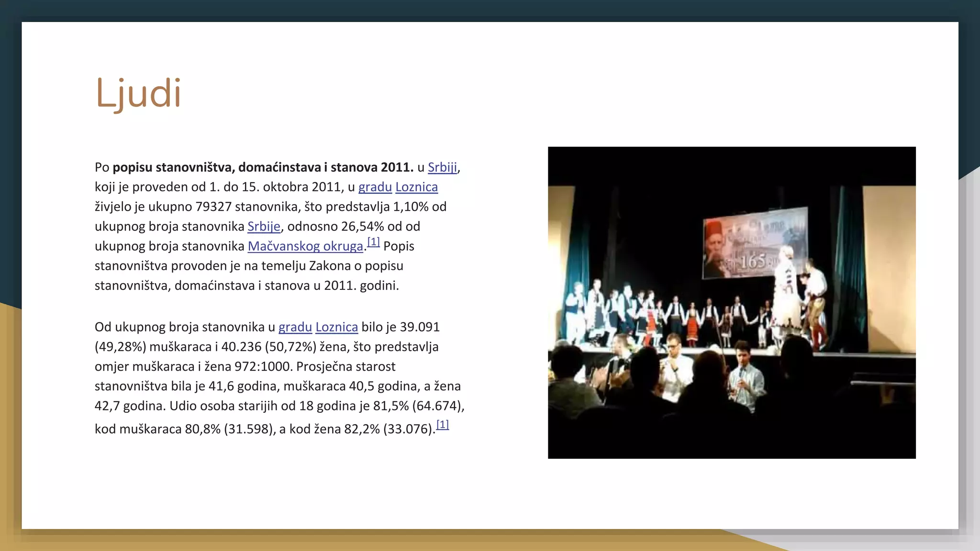Click the 'Srbiji' hyperlink in first line
This screenshot has height=551, width=980.
coord(442,167)
